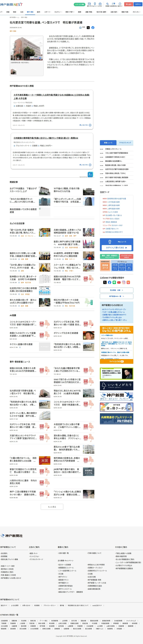This screenshot has height=644, width=143.
Task: Open the プライバシーポリシー footer link
Action: point(50,605)
